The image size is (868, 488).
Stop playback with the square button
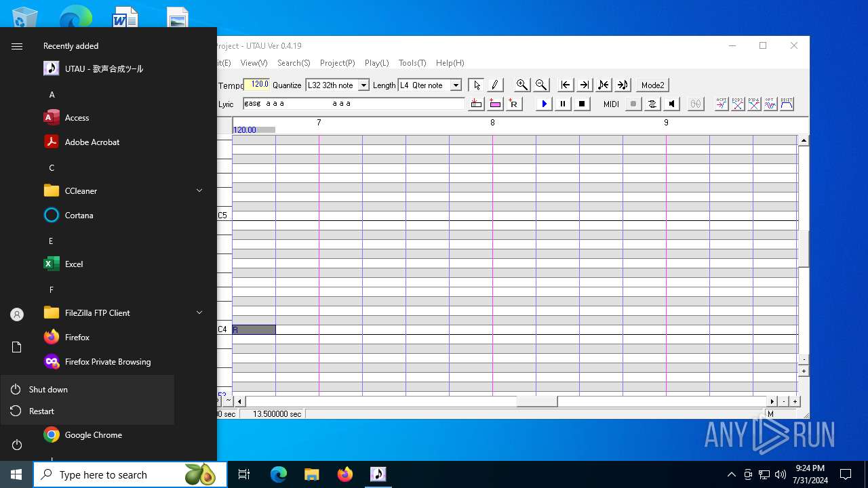582,104
